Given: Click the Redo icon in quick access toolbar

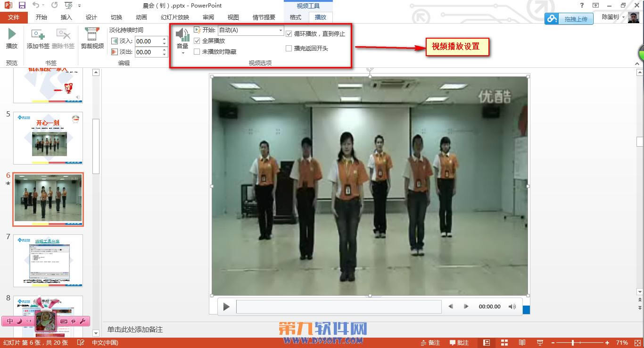Looking at the screenshot, I should [x=54, y=5].
